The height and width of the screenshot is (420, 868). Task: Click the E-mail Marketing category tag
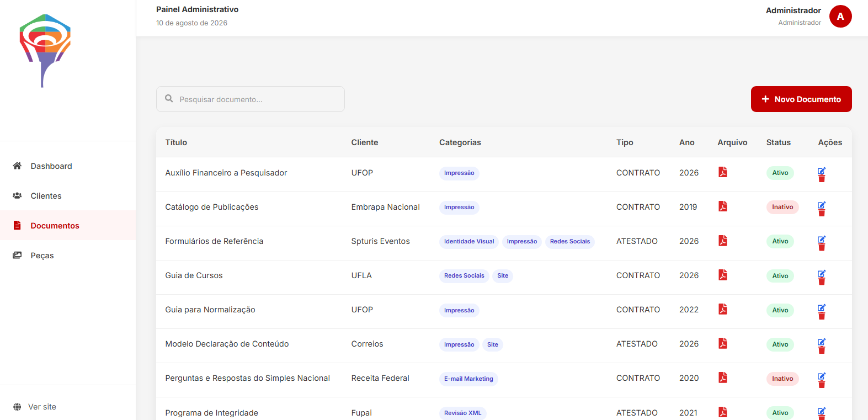468,379
